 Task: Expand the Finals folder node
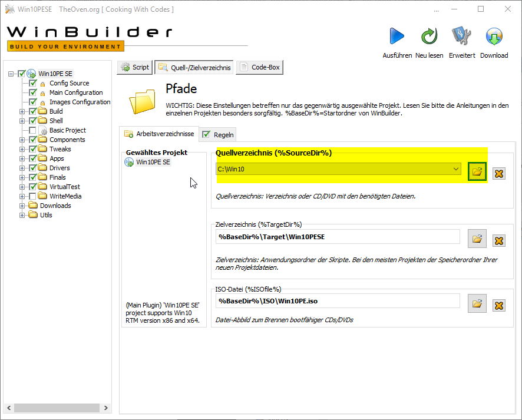point(22,177)
